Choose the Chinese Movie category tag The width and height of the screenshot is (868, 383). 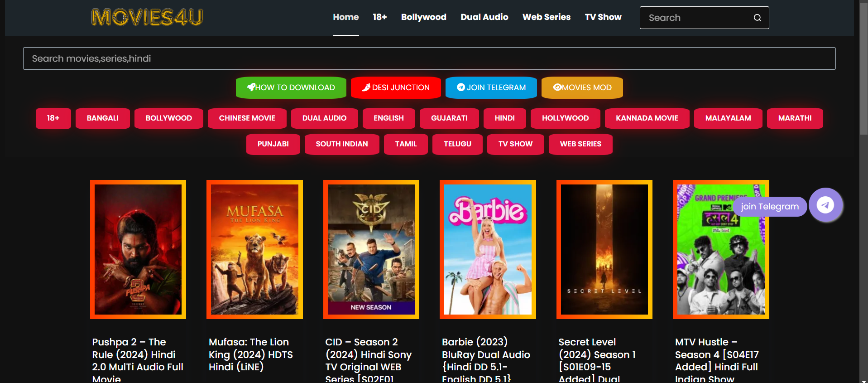[x=247, y=118]
